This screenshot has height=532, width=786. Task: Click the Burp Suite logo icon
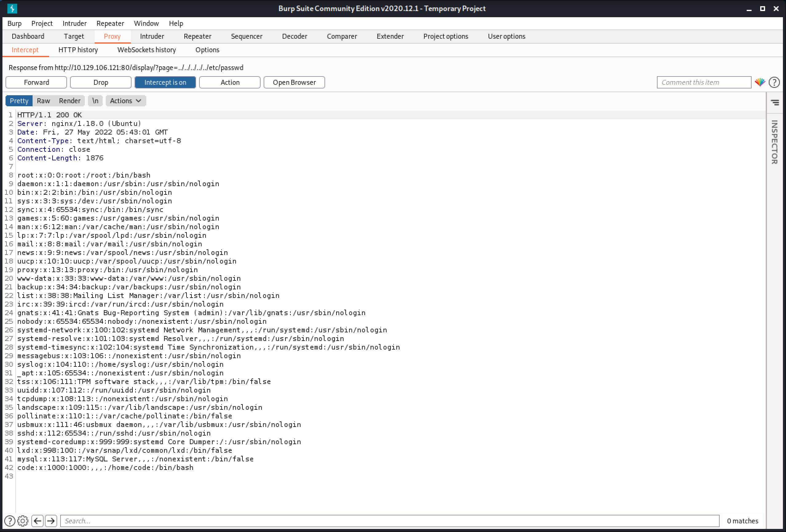point(12,9)
